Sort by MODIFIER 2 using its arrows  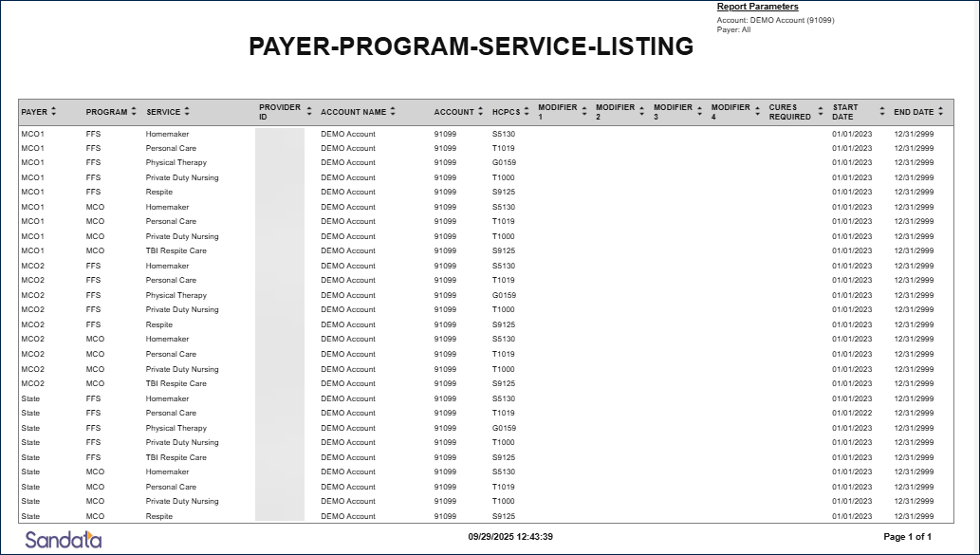(x=642, y=112)
